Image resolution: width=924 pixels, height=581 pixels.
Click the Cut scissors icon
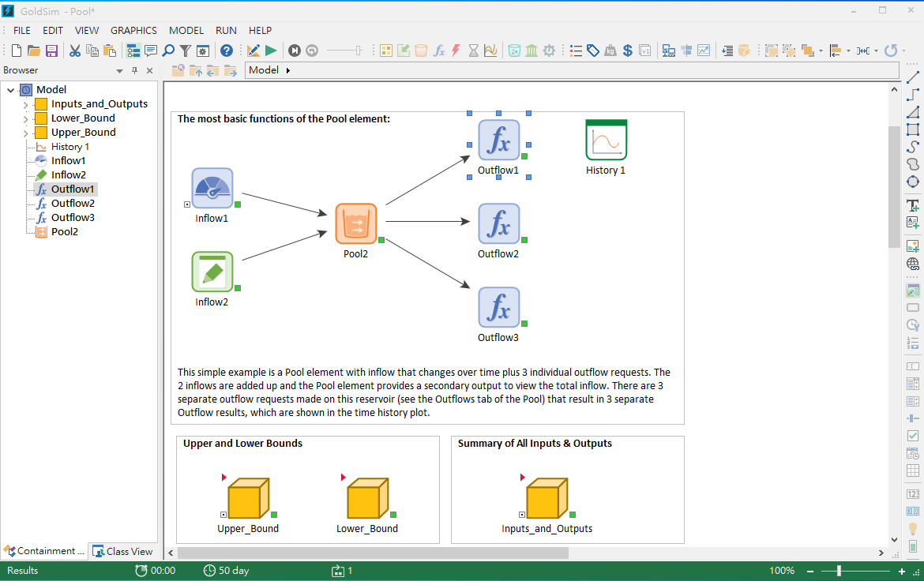tap(75, 51)
